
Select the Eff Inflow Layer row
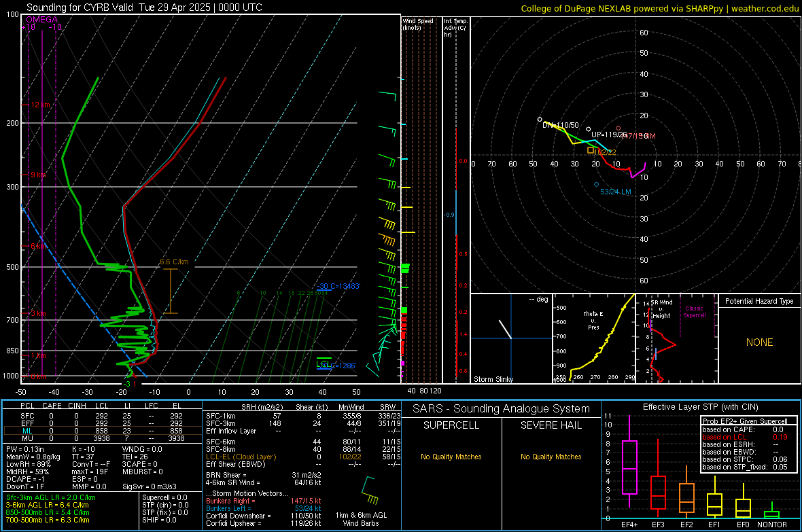303,431
